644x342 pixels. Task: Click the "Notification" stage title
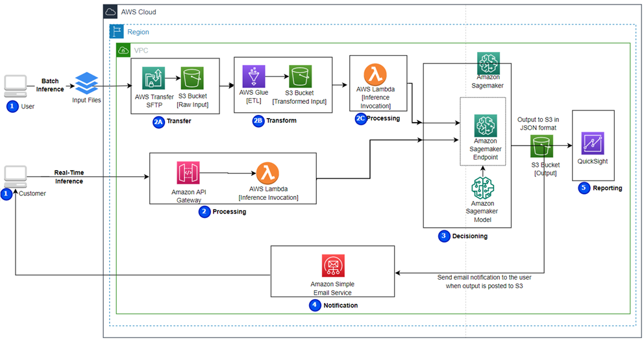tap(340, 306)
